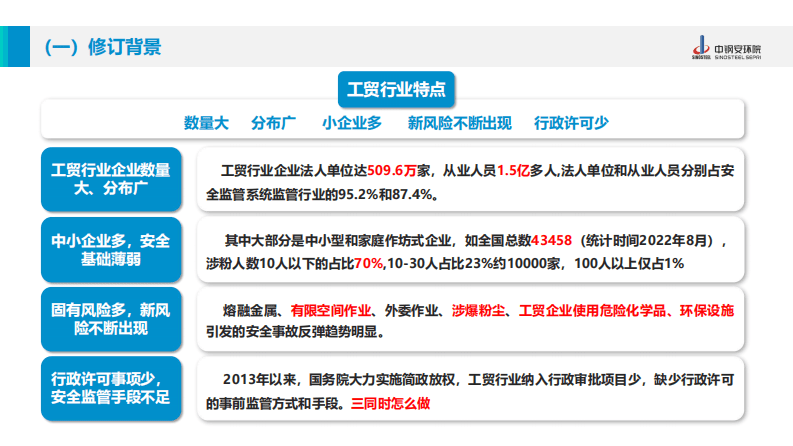This screenshot has width=793, height=446.
Task: Click the text '国务院大力实施简政放权'
Action: [x=382, y=380]
